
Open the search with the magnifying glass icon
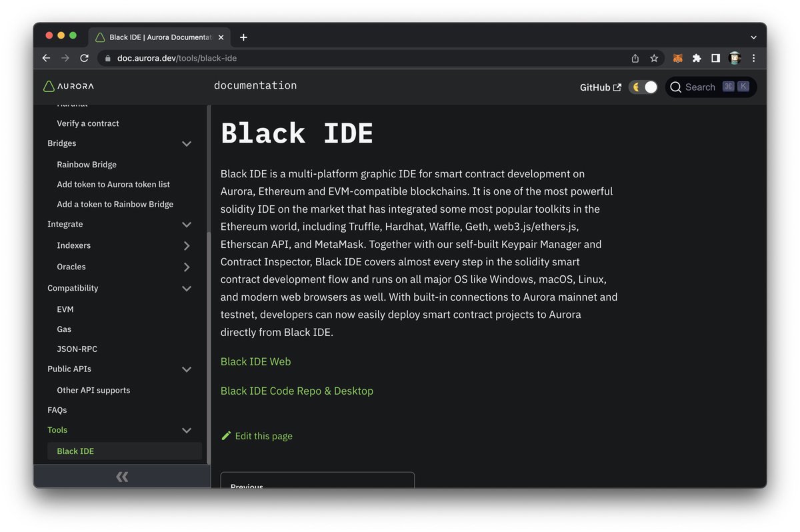point(675,87)
